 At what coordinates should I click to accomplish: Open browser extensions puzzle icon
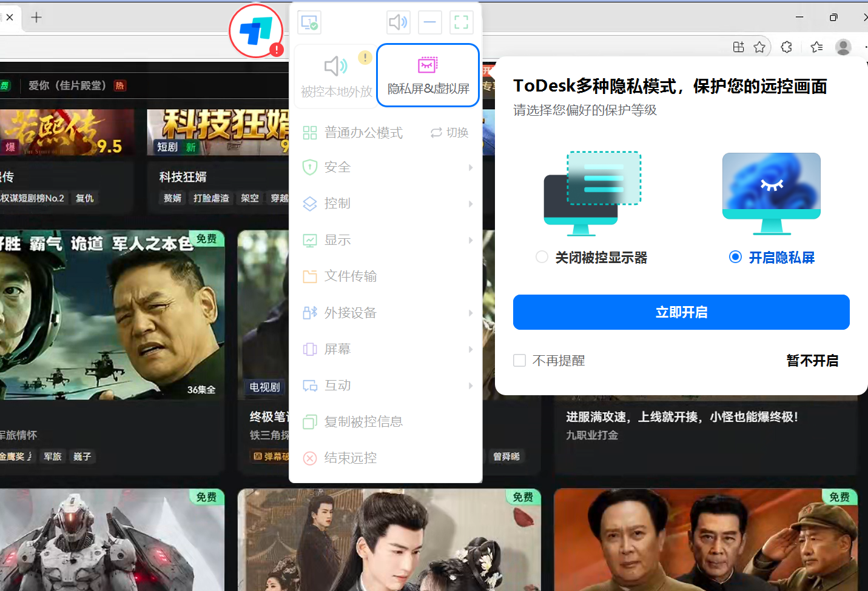pos(787,47)
